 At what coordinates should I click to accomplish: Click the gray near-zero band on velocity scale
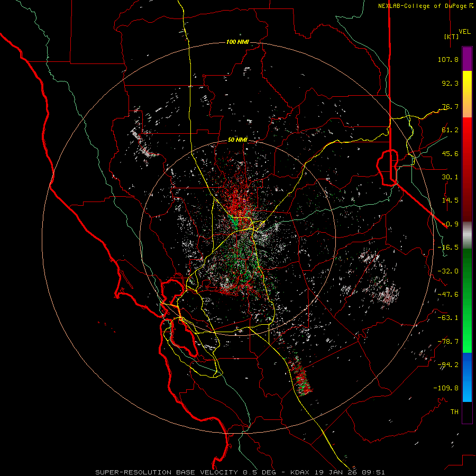click(x=467, y=235)
